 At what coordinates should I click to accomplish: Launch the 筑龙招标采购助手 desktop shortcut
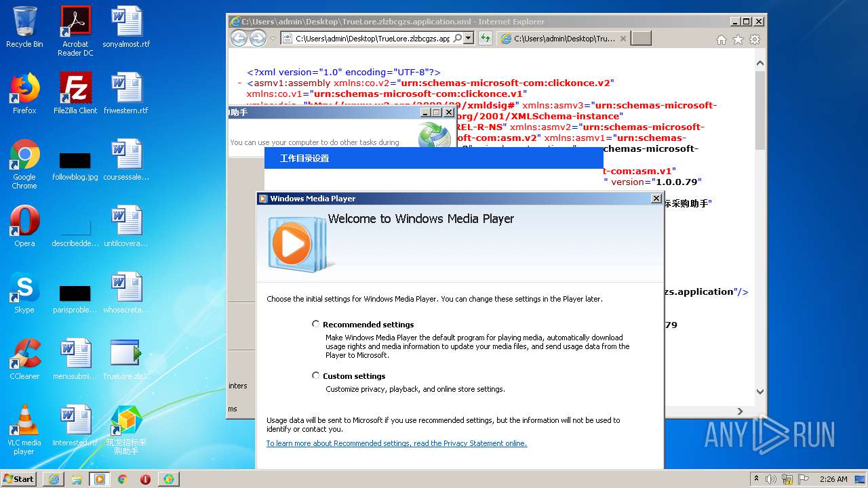coord(126,430)
